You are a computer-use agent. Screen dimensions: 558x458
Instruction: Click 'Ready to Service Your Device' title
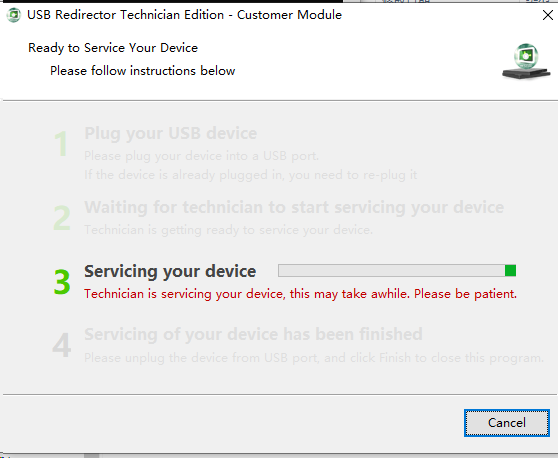click(x=113, y=48)
